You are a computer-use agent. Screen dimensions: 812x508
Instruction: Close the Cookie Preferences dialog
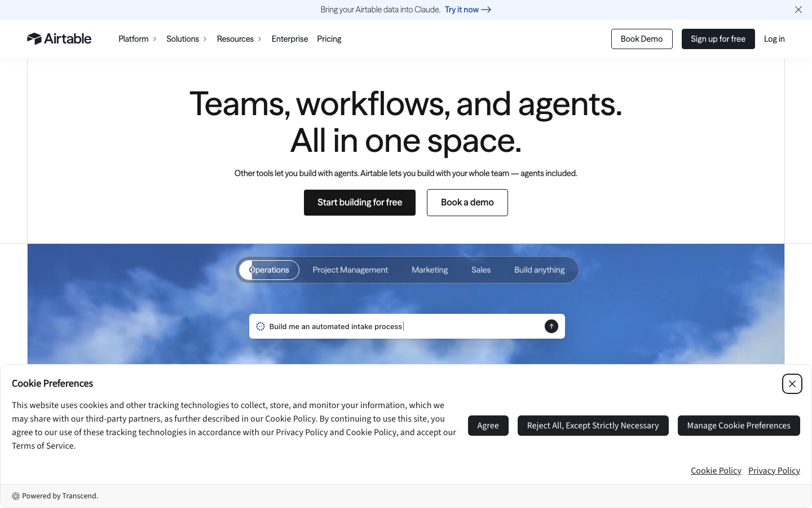point(792,384)
